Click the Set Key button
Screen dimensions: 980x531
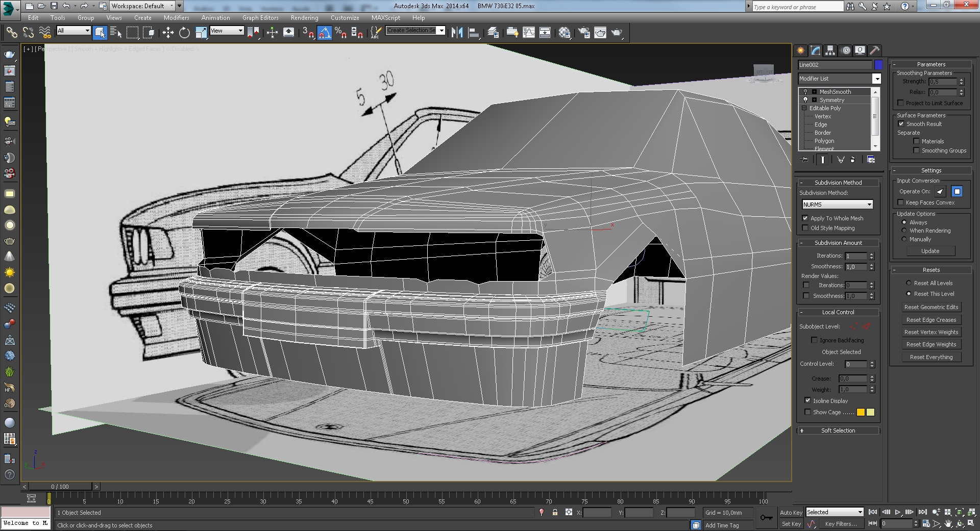coord(791,524)
